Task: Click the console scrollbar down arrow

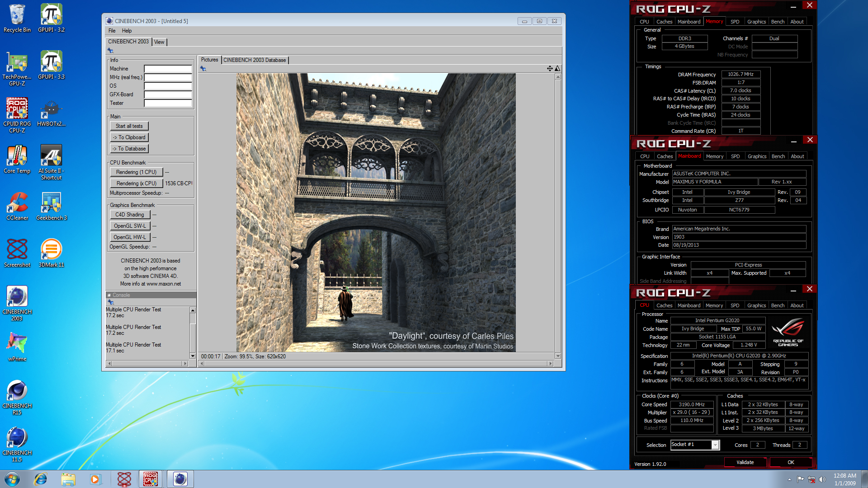Action: point(193,356)
